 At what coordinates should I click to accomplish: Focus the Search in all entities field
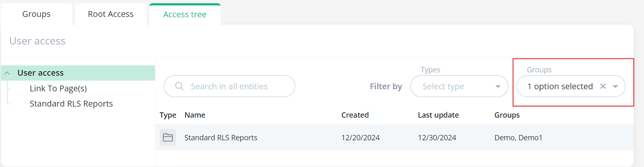click(229, 86)
